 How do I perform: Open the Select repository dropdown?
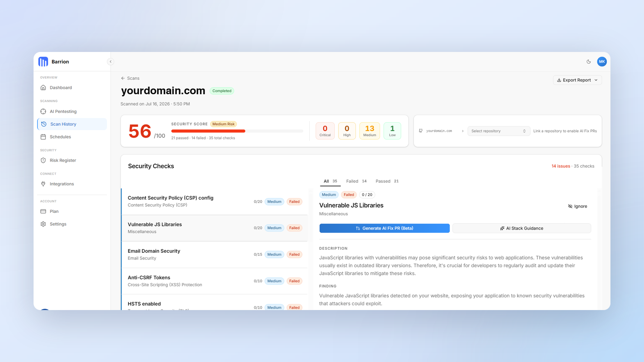point(498,131)
